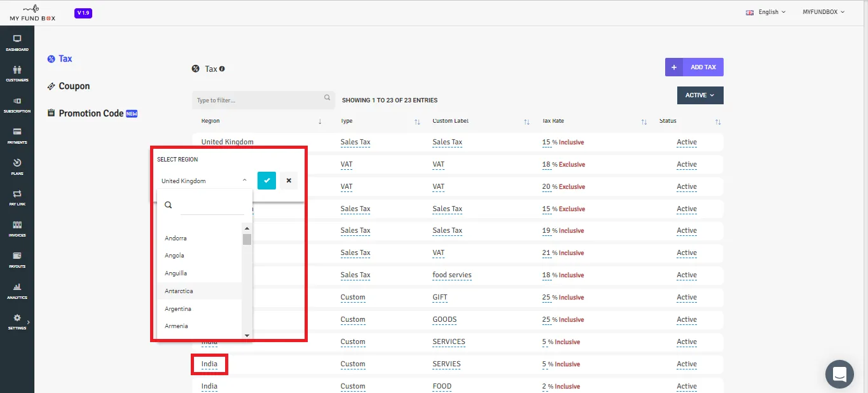Image resolution: width=868 pixels, height=393 pixels.
Task: Click the V 1.9 version badge
Action: click(83, 13)
